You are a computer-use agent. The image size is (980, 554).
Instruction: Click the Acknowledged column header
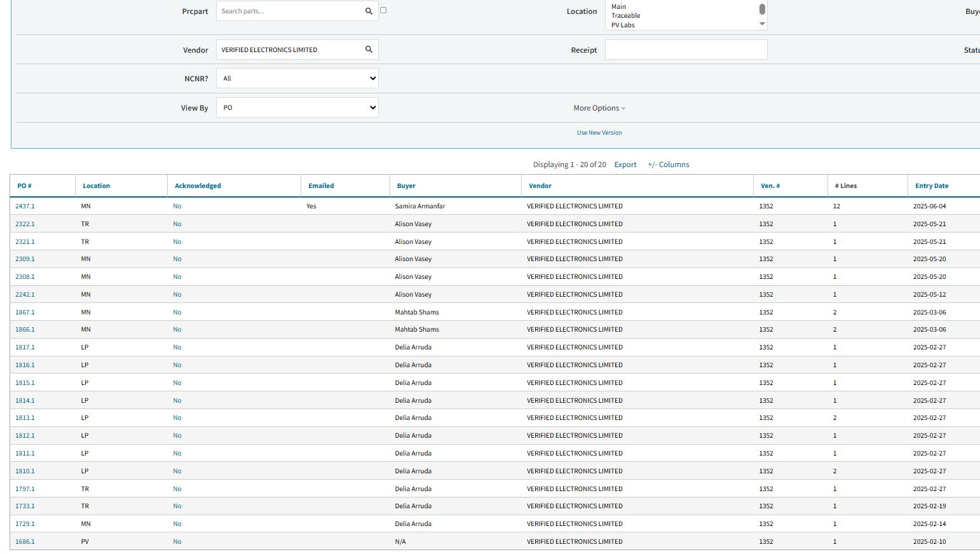[x=198, y=186]
